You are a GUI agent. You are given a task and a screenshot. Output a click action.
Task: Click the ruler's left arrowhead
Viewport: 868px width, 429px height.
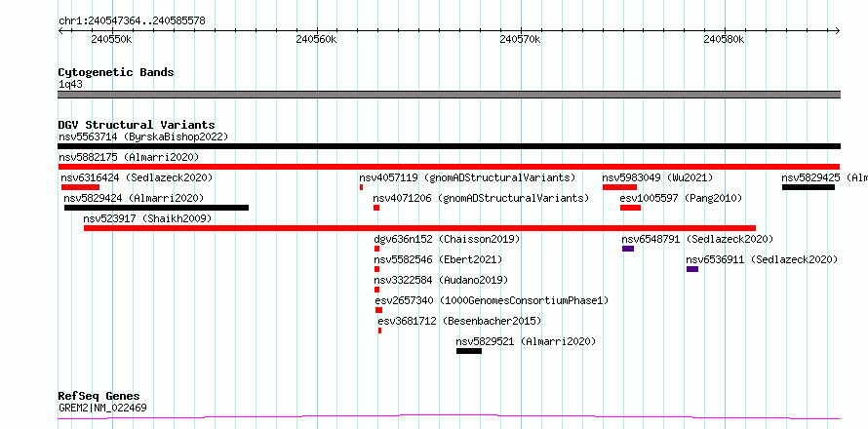pos(60,30)
